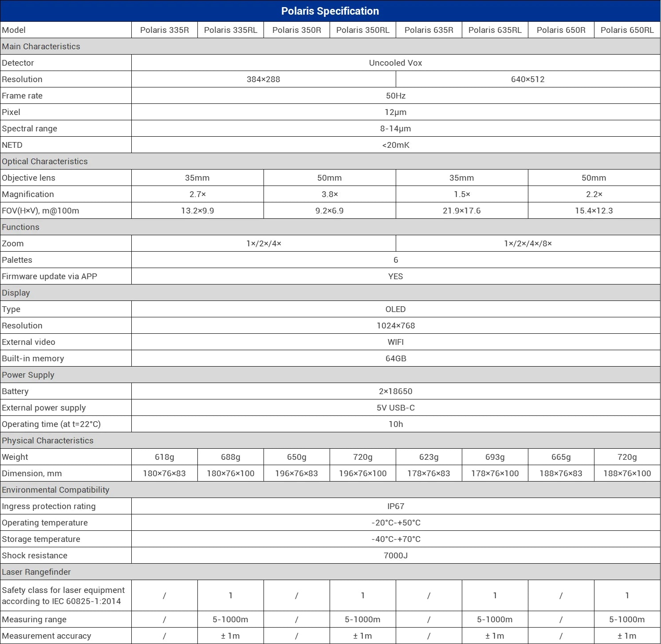The image size is (661, 644).
Task: Click the "Polaris 650RL" column header
Action: [x=627, y=30]
